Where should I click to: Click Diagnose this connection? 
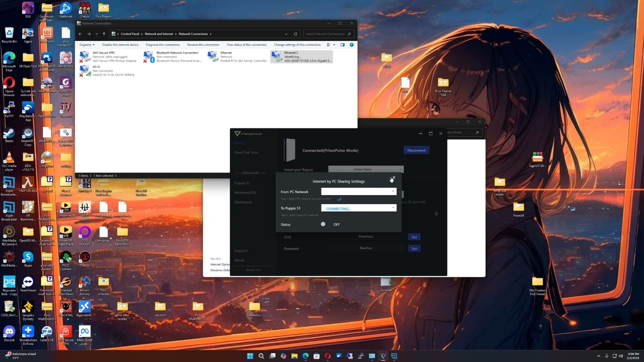pos(163,45)
